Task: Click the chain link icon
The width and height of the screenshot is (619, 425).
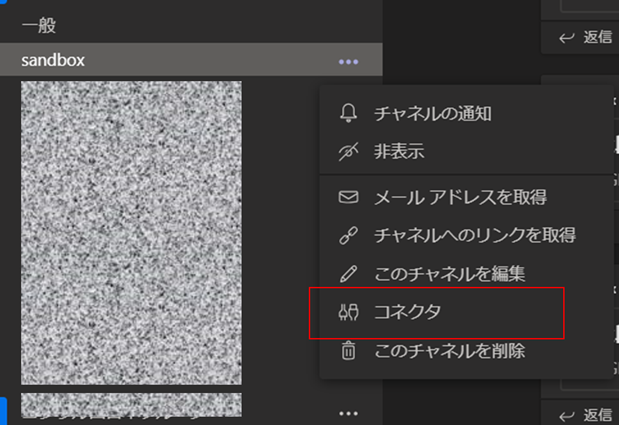Action: [349, 235]
